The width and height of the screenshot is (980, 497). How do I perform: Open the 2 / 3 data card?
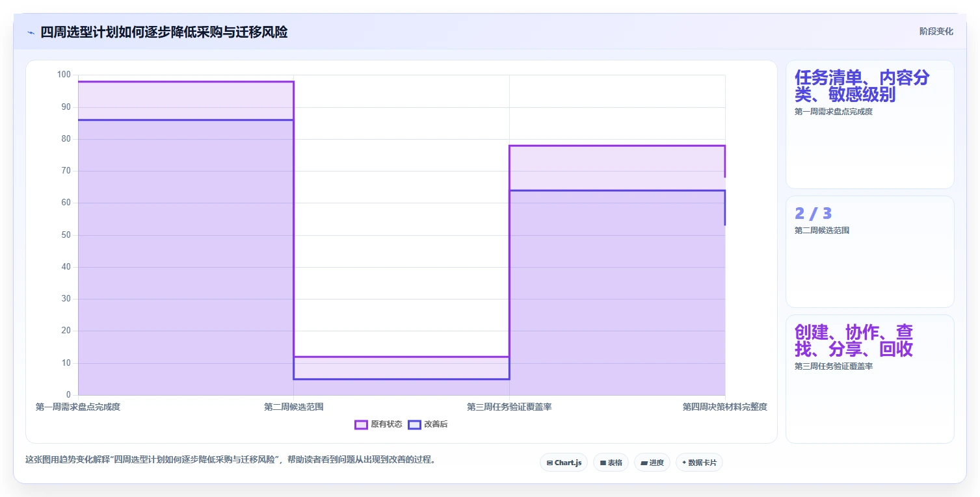[870, 251]
